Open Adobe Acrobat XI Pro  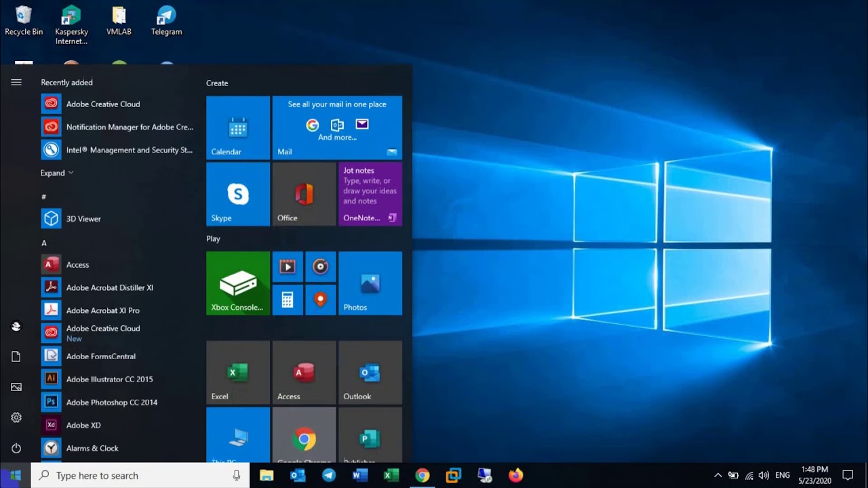coord(117,310)
